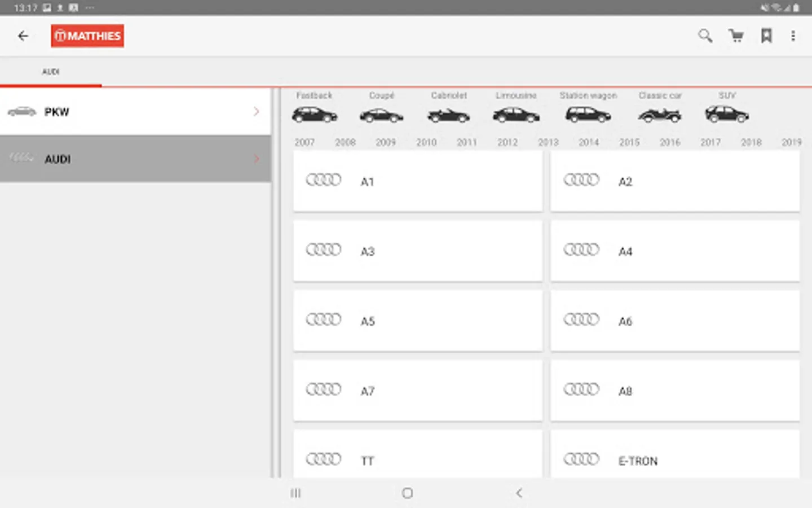Open the A1 model card

(418, 181)
